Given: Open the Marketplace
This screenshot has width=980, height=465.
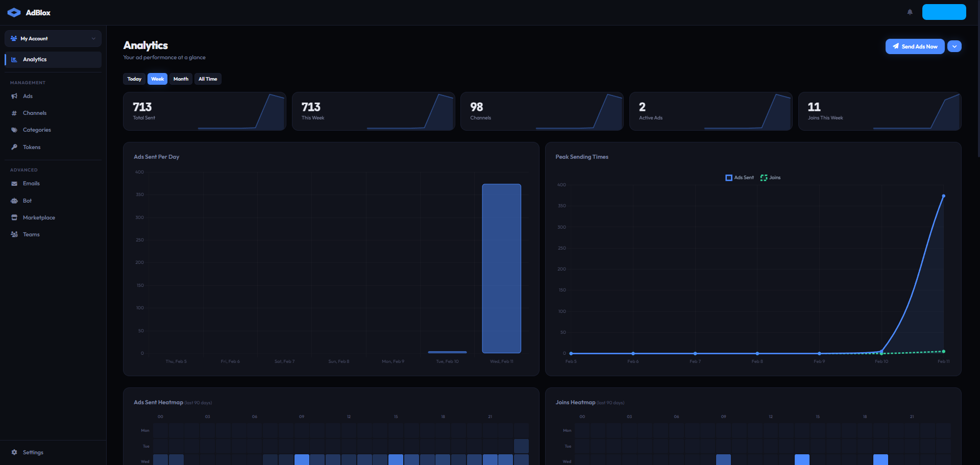Looking at the screenshot, I should pos(39,217).
